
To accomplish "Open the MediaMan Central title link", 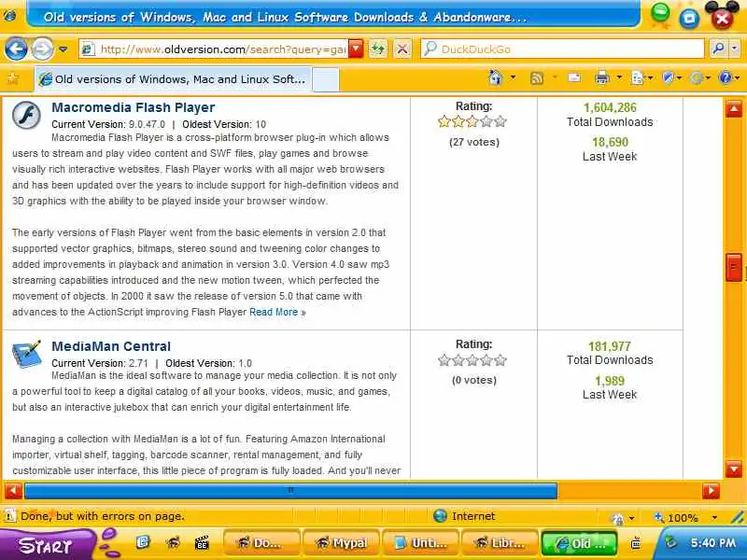I will pos(111,346).
